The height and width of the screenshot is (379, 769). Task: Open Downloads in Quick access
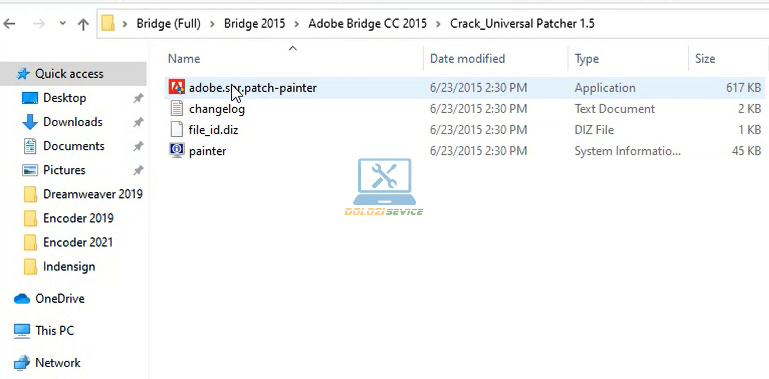pyautogui.click(x=73, y=122)
